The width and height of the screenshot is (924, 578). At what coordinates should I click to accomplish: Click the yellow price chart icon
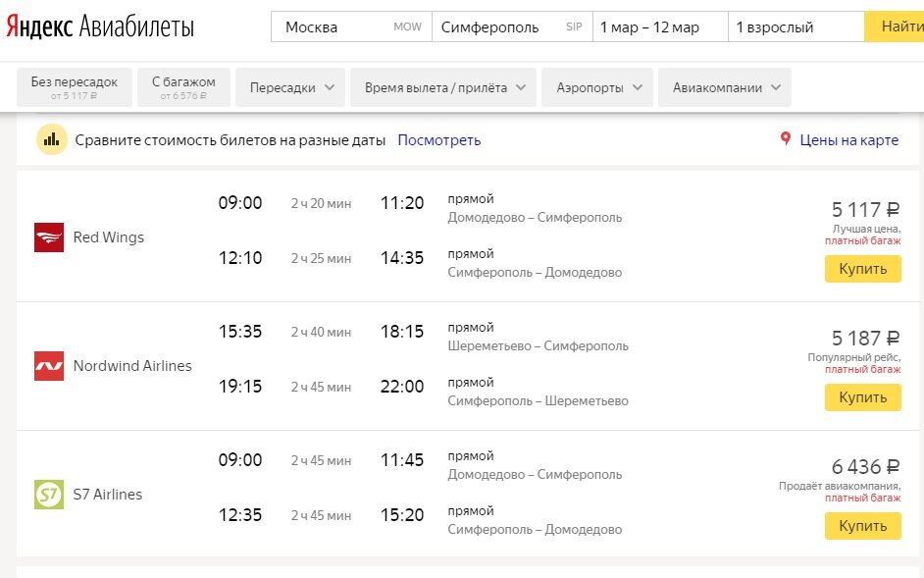pos(52,139)
